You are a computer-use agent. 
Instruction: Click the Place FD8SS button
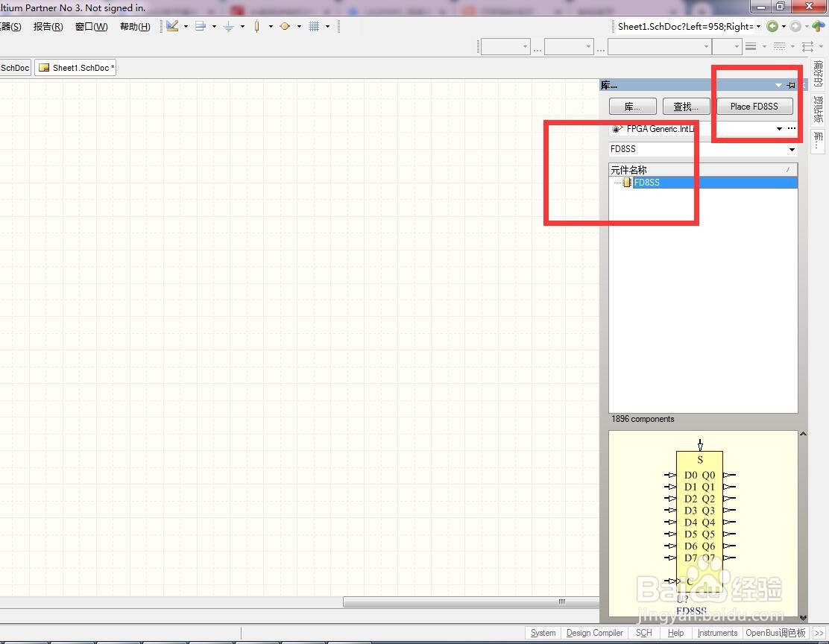754,107
